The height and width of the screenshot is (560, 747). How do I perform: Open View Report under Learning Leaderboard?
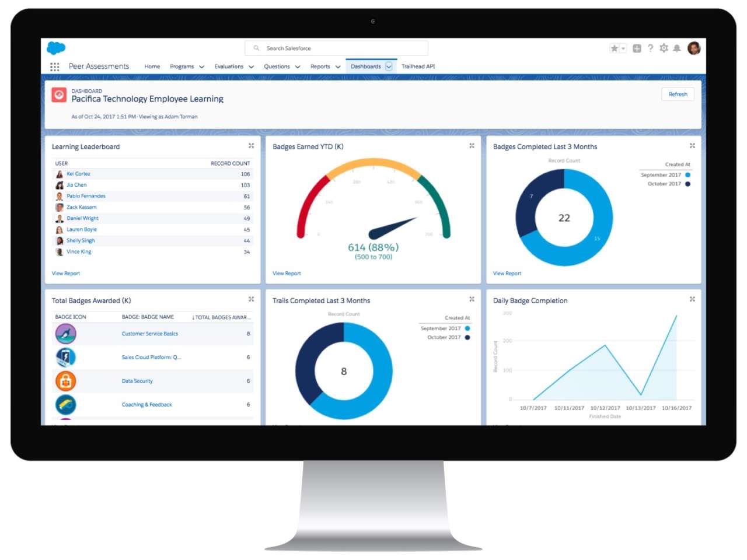pyautogui.click(x=66, y=274)
